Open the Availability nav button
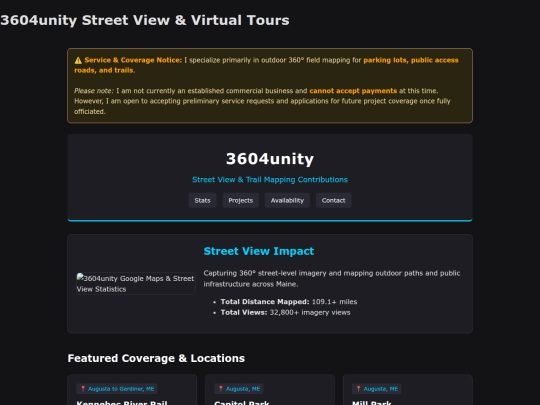 click(x=287, y=200)
